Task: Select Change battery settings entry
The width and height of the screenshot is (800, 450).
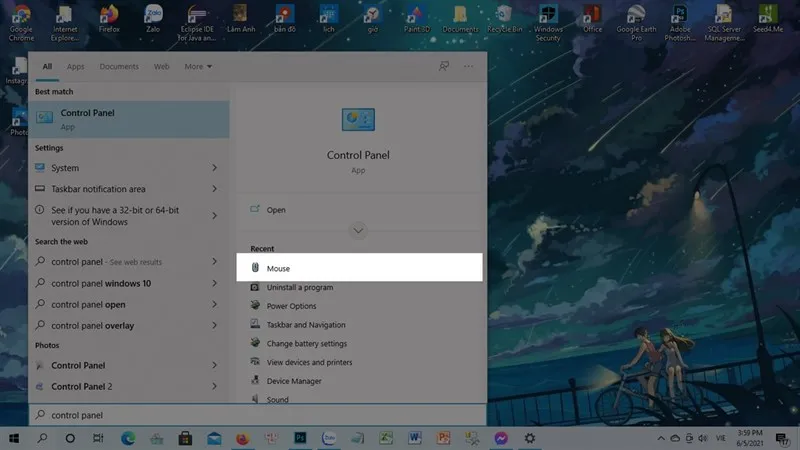Action: coord(306,343)
